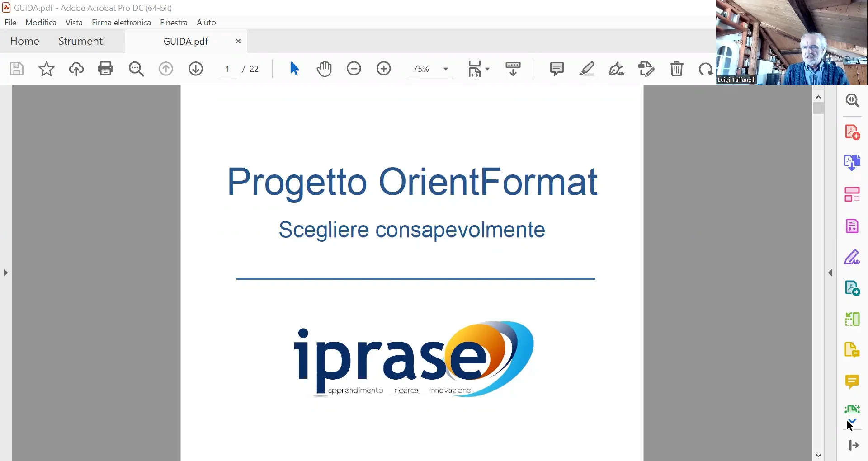
Task: Click the Delete pages trash icon
Action: (676, 69)
